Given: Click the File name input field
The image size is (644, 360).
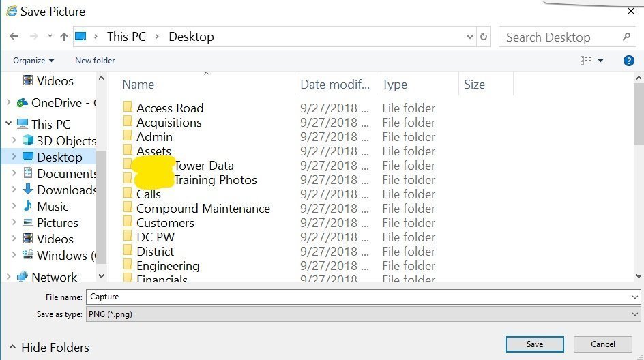Looking at the screenshot, I should (x=357, y=297).
